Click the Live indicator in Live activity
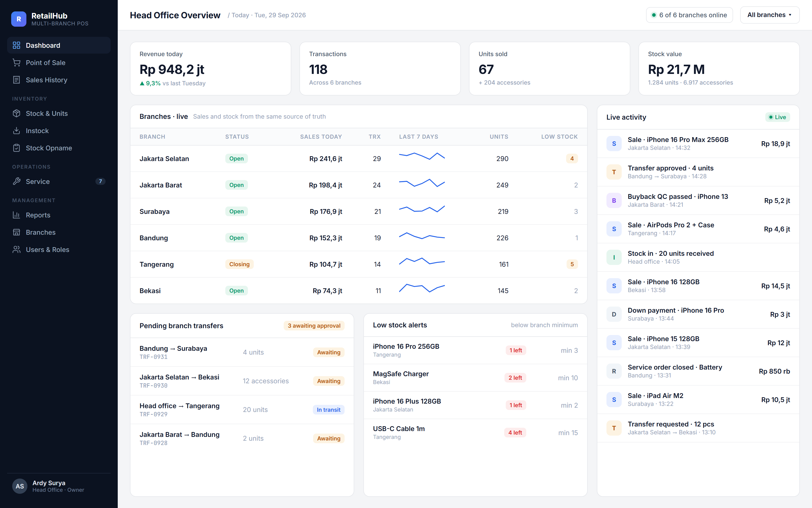 (x=777, y=117)
